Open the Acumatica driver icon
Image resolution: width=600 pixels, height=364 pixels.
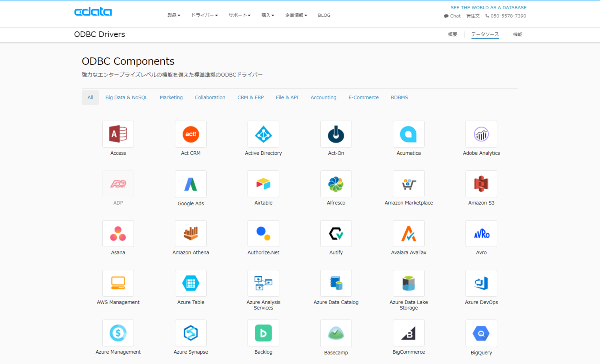point(409,134)
